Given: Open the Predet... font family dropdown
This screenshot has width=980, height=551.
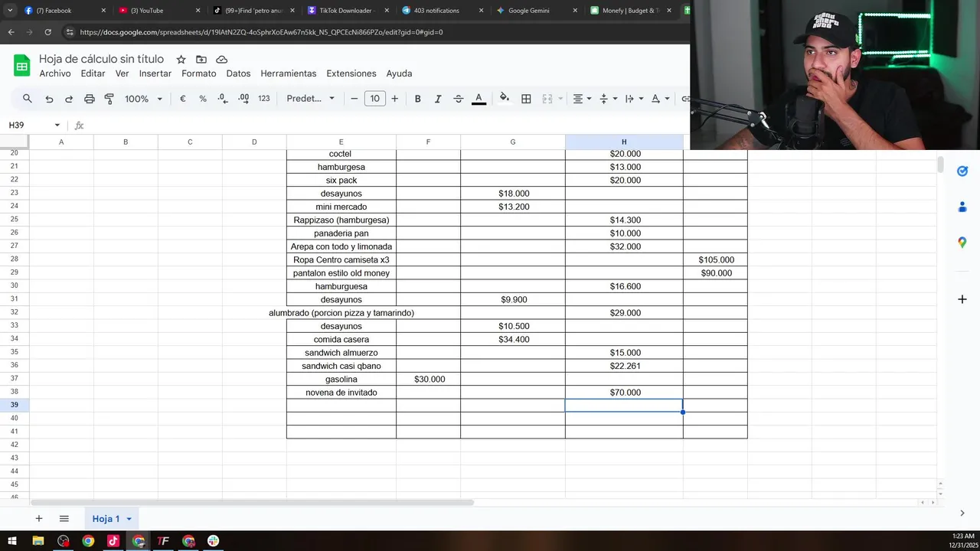Looking at the screenshot, I should 311,99.
